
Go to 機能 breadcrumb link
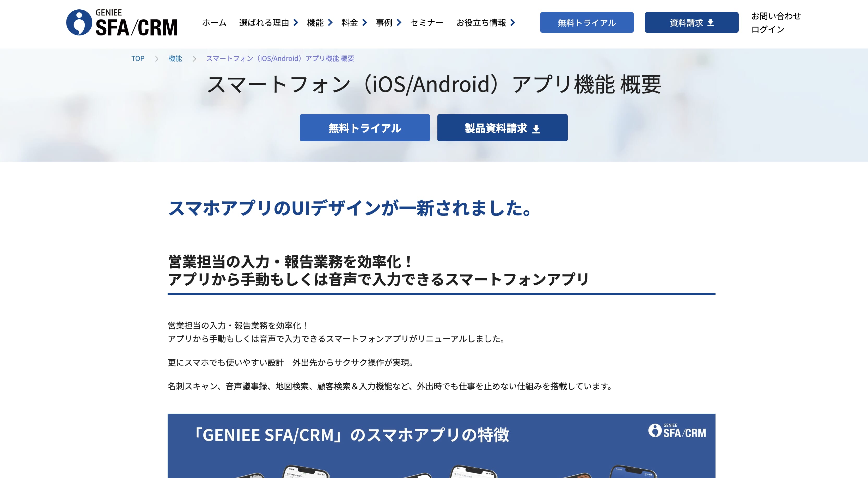[175, 59]
